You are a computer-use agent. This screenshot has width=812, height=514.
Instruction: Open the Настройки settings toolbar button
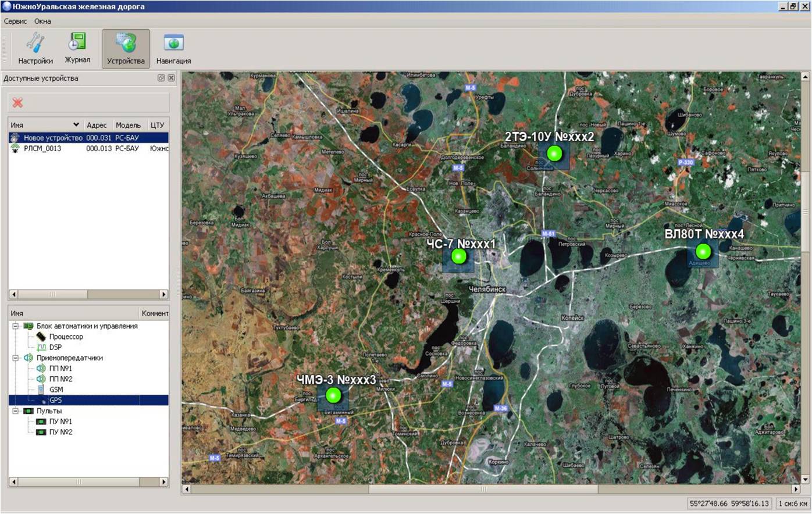coord(35,49)
